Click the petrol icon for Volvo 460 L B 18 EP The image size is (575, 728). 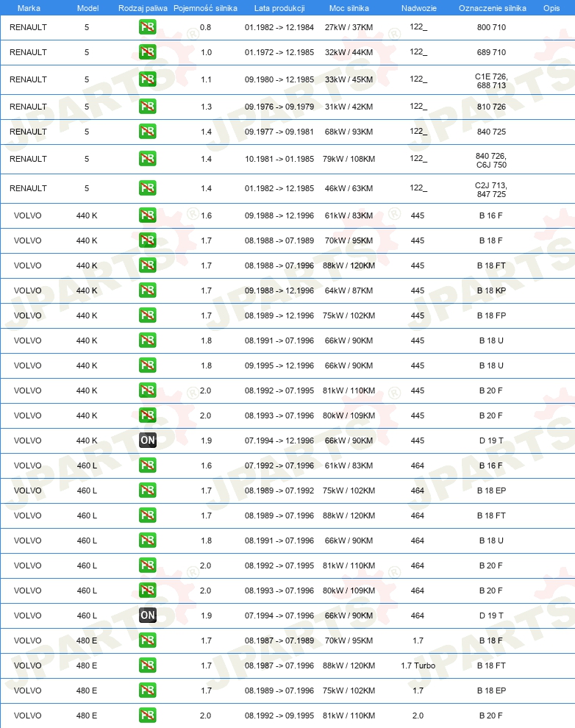(148, 490)
